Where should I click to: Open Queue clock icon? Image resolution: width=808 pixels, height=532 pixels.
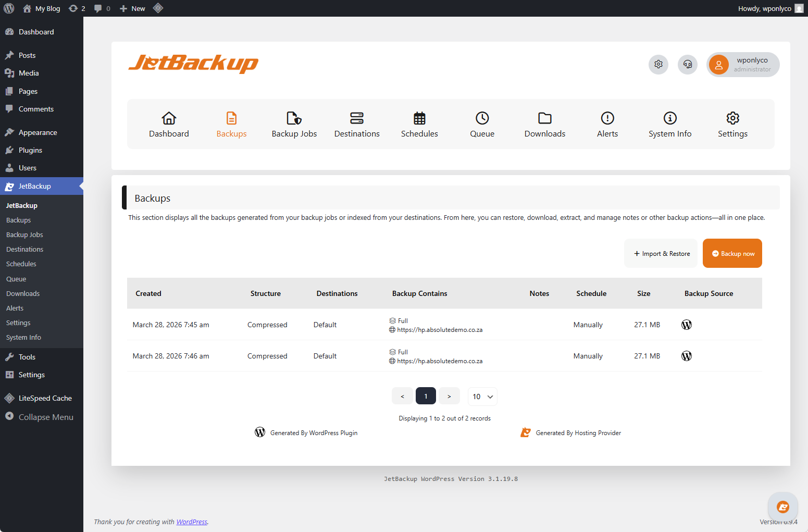coord(482,118)
